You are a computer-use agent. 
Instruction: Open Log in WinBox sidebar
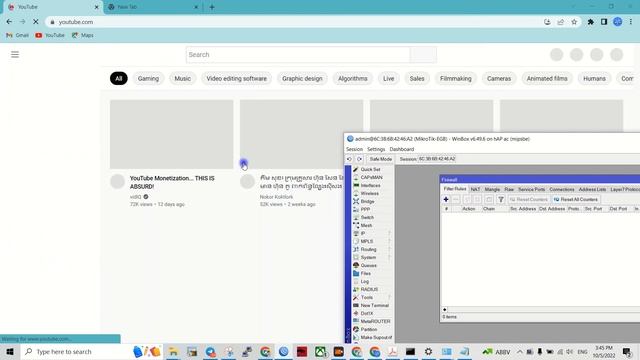[364, 281]
